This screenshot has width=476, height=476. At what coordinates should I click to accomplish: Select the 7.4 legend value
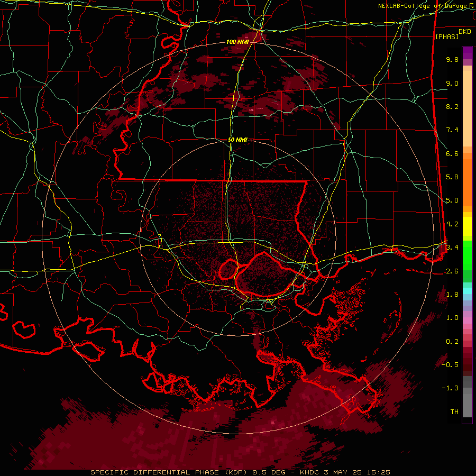(x=452, y=130)
